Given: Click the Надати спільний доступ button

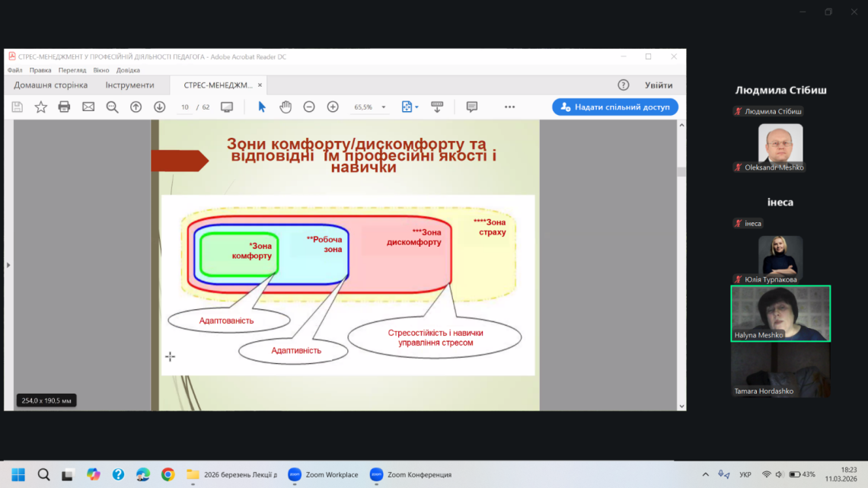Looking at the screenshot, I should 615,107.
